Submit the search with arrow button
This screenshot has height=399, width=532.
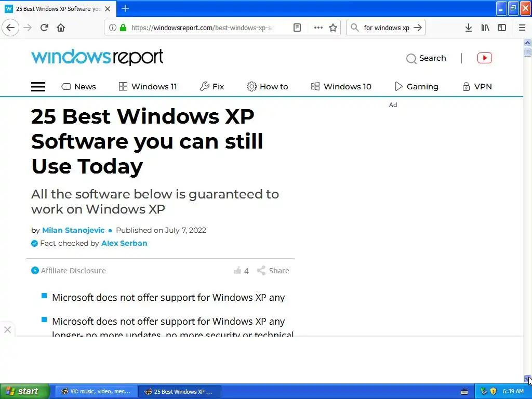418,28
